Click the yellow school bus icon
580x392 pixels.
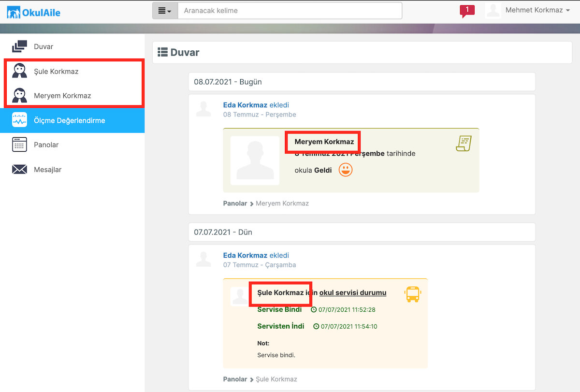(x=413, y=294)
